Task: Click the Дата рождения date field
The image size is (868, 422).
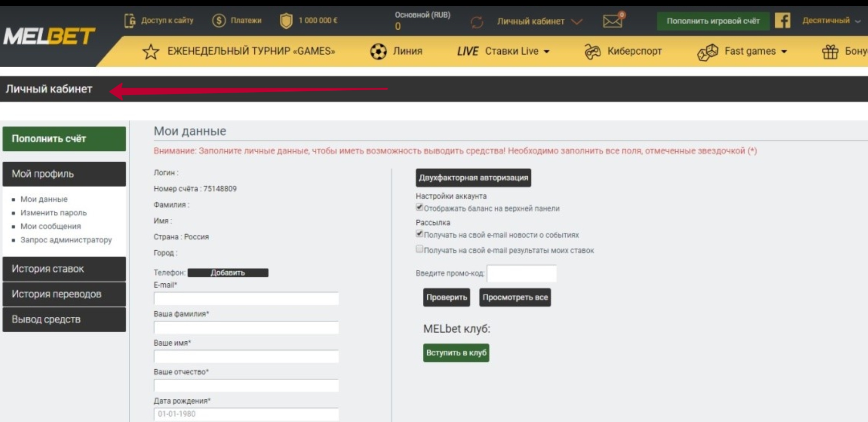Action: (246, 414)
